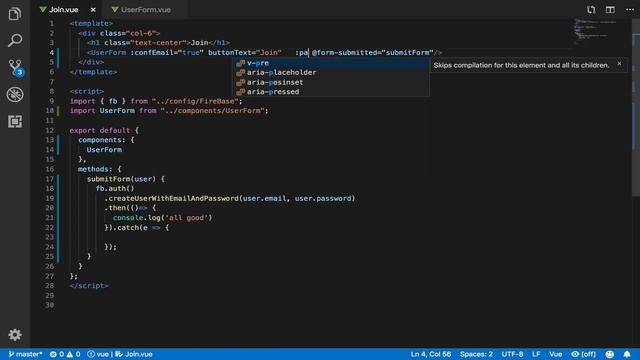Image resolution: width=640 pixels, height=360 pixels.
Task: Choose the aria-pressed suggestion
Action: (x=331, y=92)
